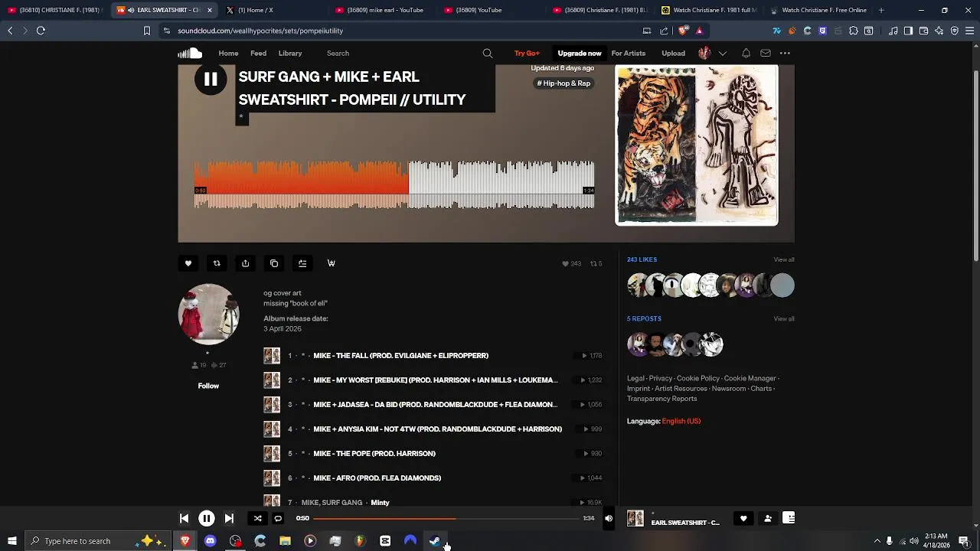Switch to Watch Christiane F. Free Online tab
The height and width of the screenshot is (551, 980).
(818, 10)
